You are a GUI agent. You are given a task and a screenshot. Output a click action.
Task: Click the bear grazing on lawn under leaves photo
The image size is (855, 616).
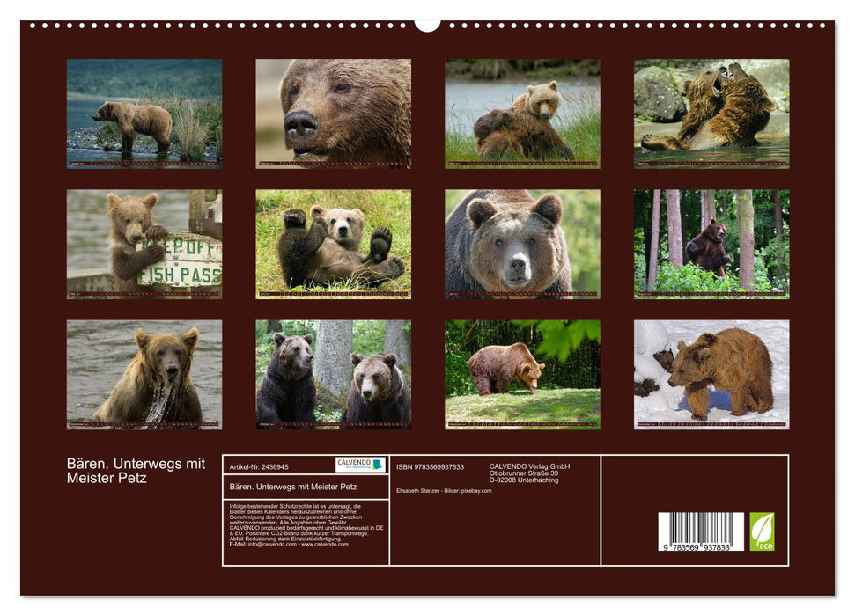point(522,375)
